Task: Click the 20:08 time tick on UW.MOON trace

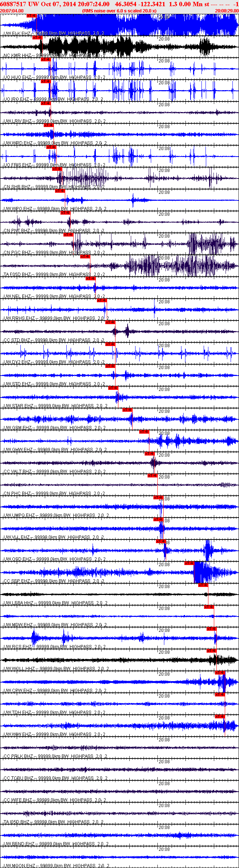Action: pyautogui.click(x=164, y=849)
